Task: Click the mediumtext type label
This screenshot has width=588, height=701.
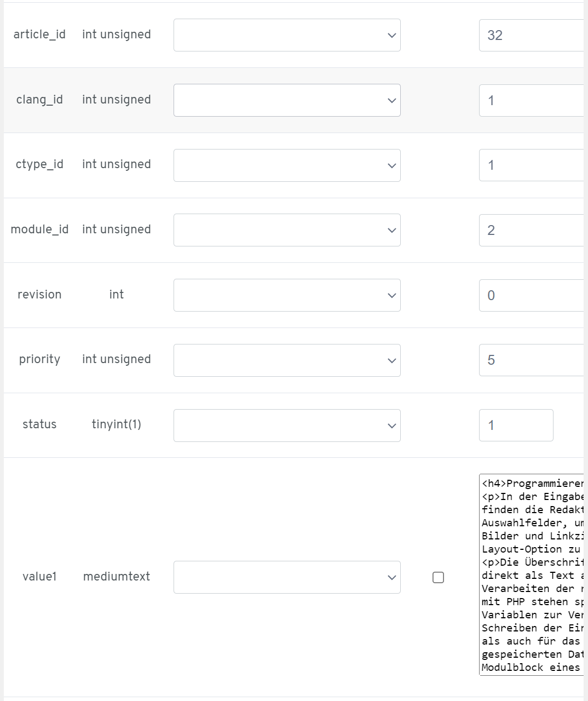Action: [x=116, y=577]
